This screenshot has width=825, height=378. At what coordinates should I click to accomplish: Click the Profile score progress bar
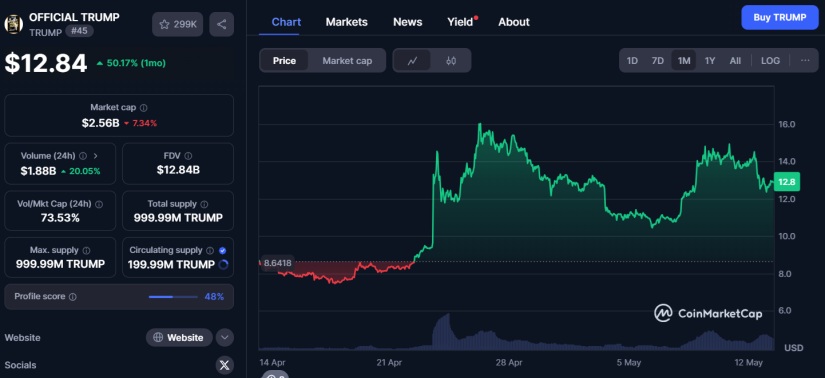[x=173, y=297]
